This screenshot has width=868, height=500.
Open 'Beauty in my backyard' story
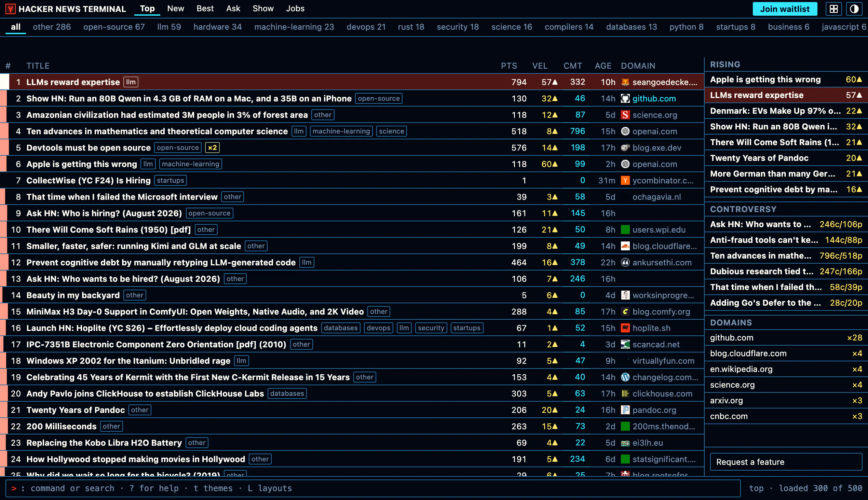coord(73,295)
